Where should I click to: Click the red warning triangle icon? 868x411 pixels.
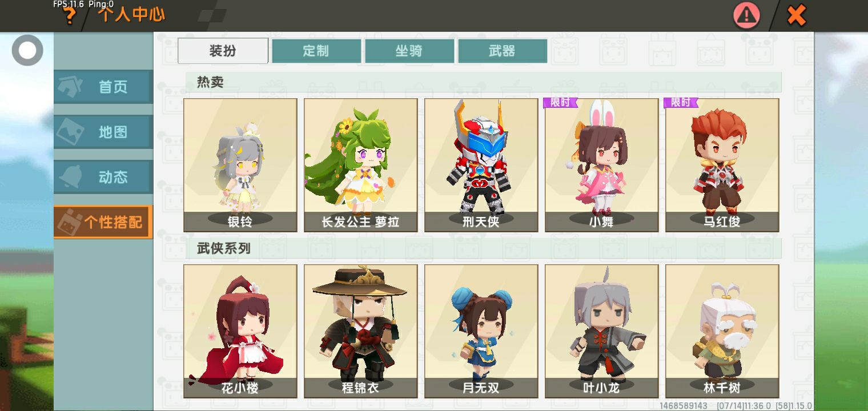(x=746, y=15)
